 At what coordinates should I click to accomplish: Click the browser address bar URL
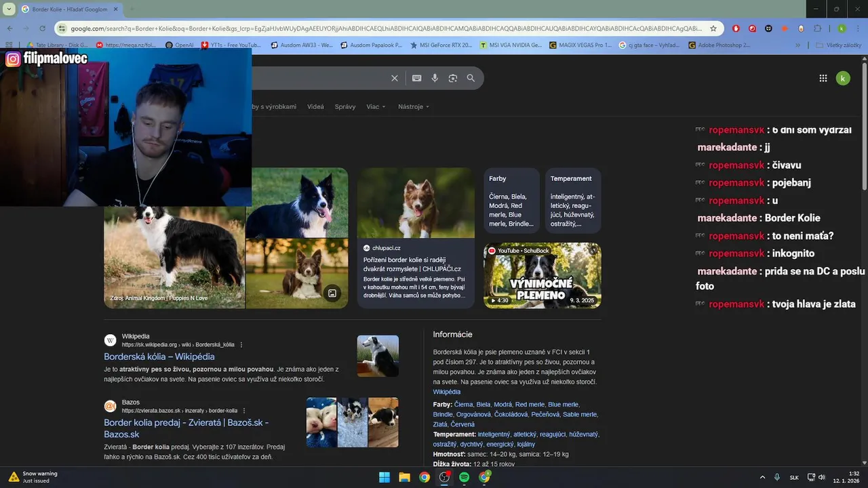click(387, 28)
